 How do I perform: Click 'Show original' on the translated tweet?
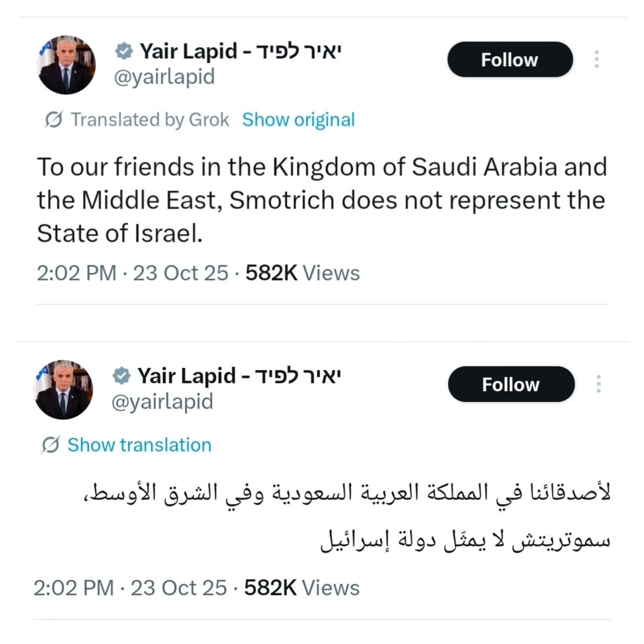(x=299, y=119)
